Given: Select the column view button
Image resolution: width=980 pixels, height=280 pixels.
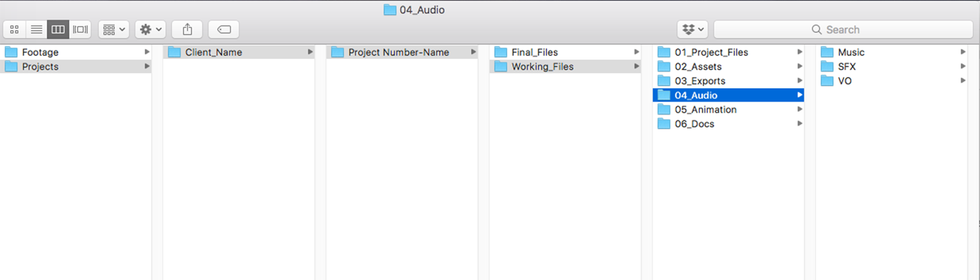Looking at the screenshot, I should point(58,29).
